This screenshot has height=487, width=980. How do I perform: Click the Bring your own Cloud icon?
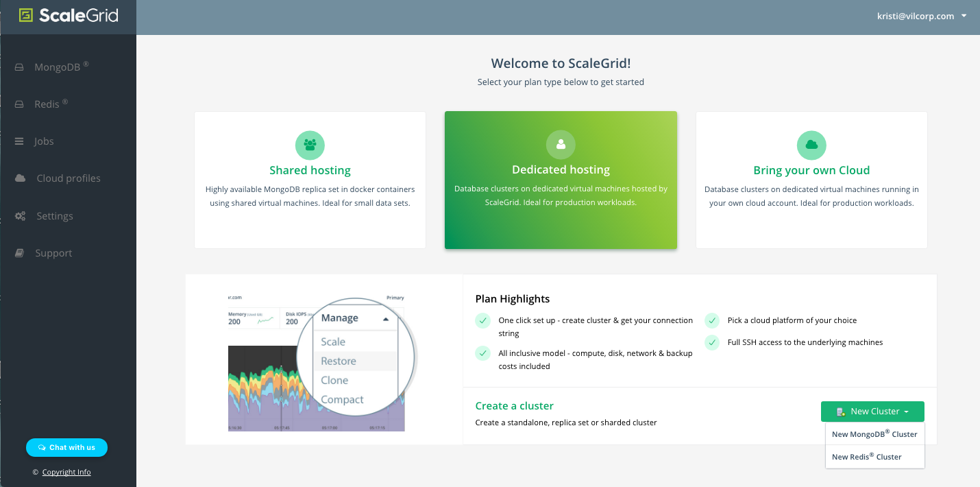pos(811,145)
